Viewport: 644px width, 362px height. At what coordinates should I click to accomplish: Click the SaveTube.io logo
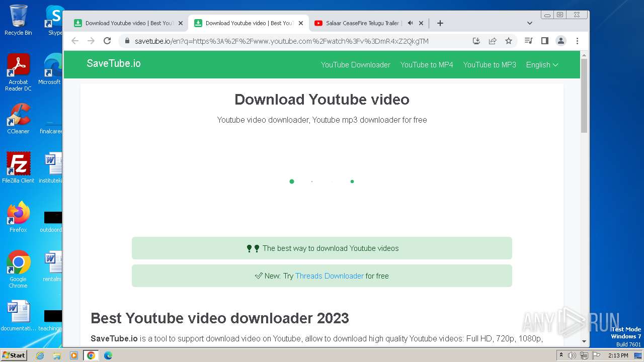point(114,63)
